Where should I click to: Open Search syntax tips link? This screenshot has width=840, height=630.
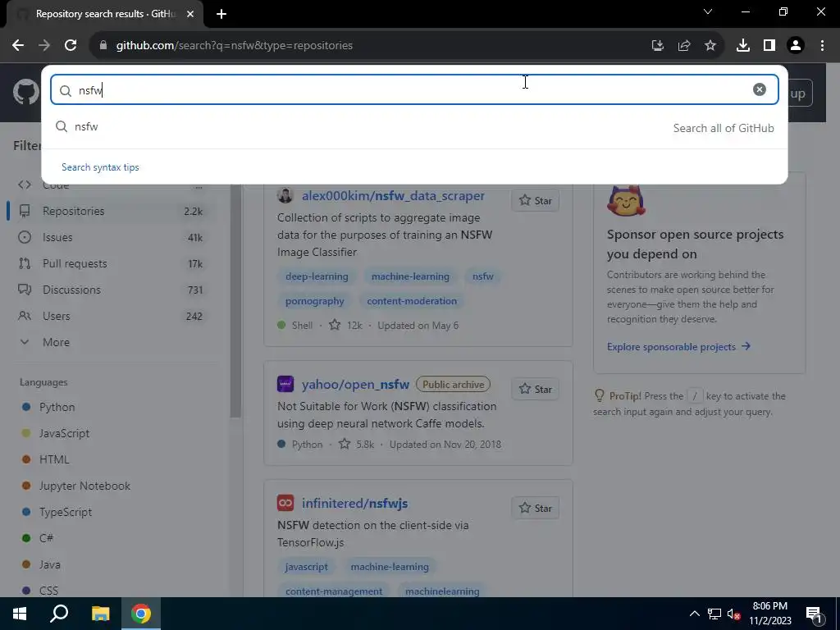pyautogui.click(x=100, y=167)
